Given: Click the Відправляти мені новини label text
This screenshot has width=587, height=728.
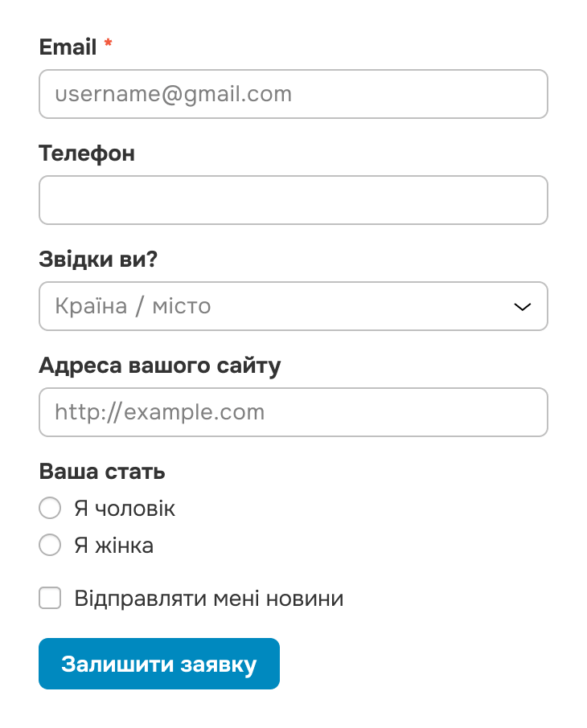Looking at the screenshot, I should 209,598.
